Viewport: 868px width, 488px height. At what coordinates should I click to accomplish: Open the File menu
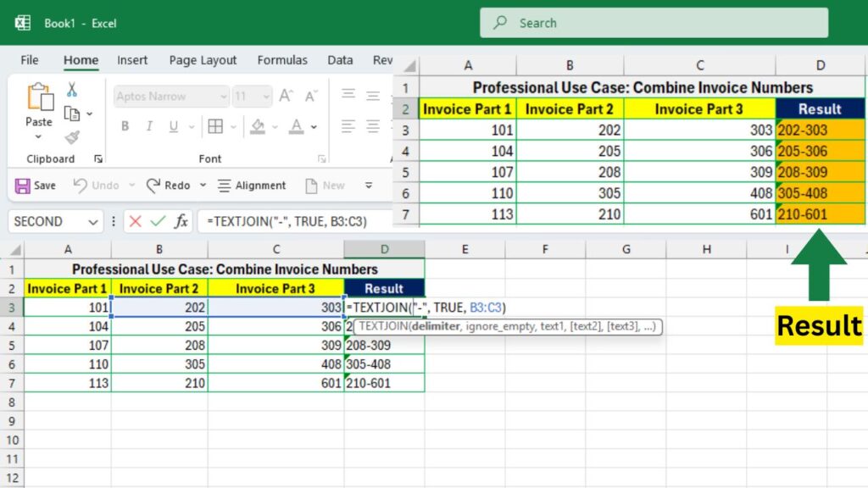click(x=30, y=60)
